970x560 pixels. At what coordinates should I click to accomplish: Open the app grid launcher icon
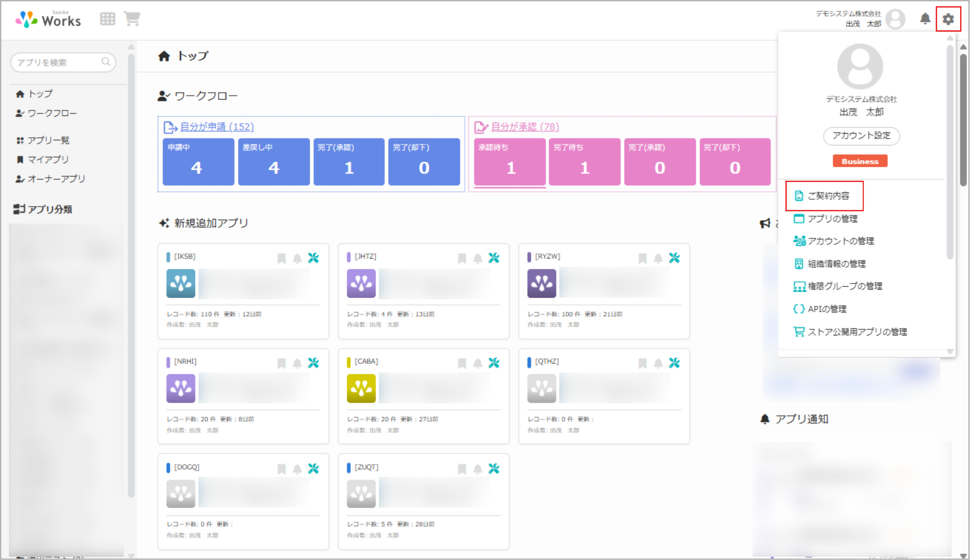click(x=107, y=18)
